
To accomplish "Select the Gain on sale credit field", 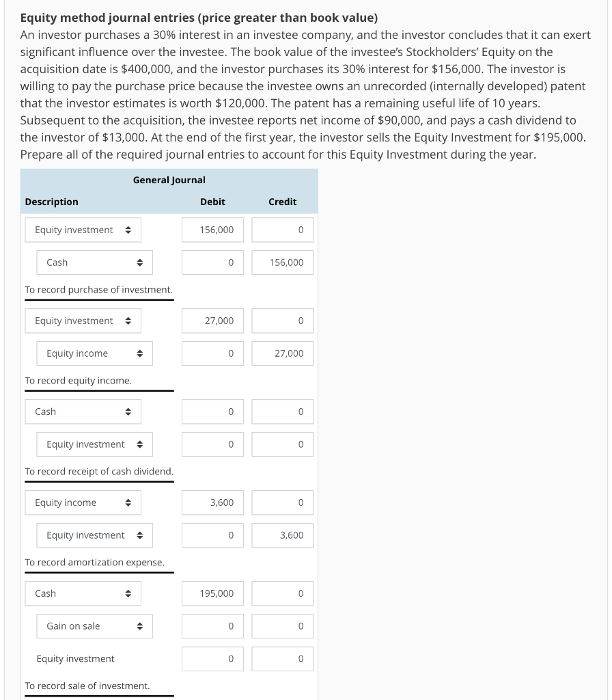I will (x=282, y=626).
